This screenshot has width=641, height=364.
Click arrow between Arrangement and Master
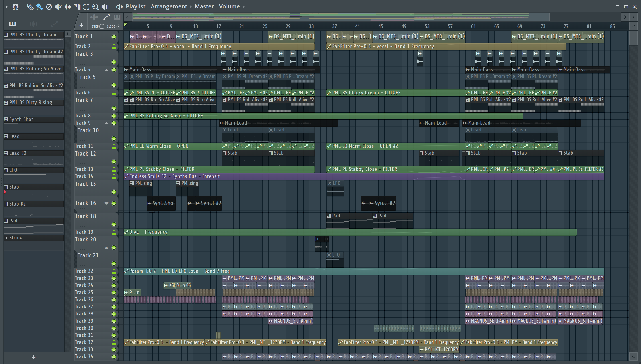pyautogui.click(x=191, y=7)
